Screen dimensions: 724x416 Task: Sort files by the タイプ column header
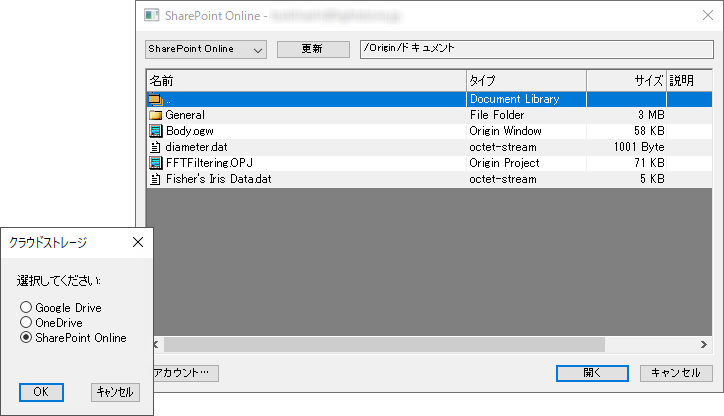[525, 80]
